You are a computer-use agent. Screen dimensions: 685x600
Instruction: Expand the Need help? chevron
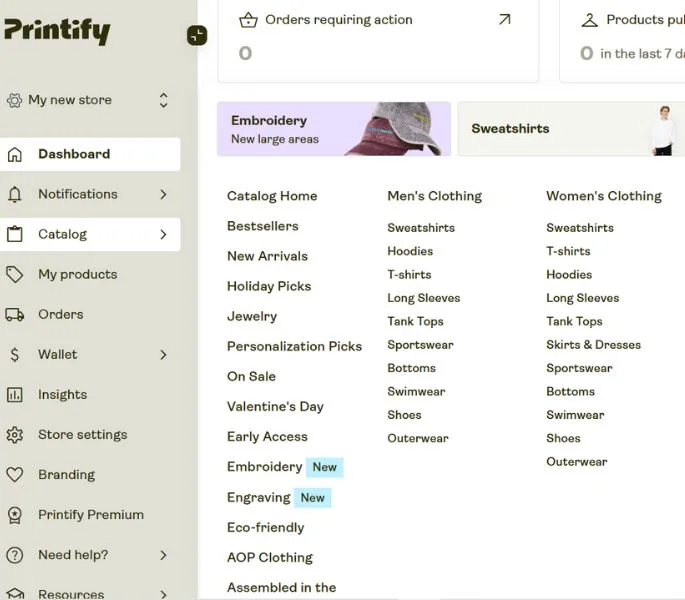pos(163,555)
